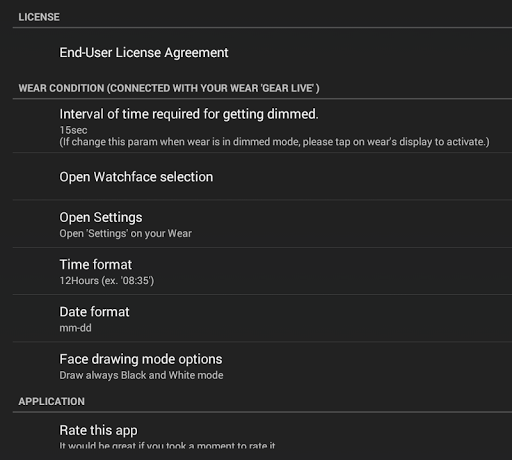This screenshot has width=512, height=460.
Task: Select the Open Settings entry
Action: (x=262, y=224)
